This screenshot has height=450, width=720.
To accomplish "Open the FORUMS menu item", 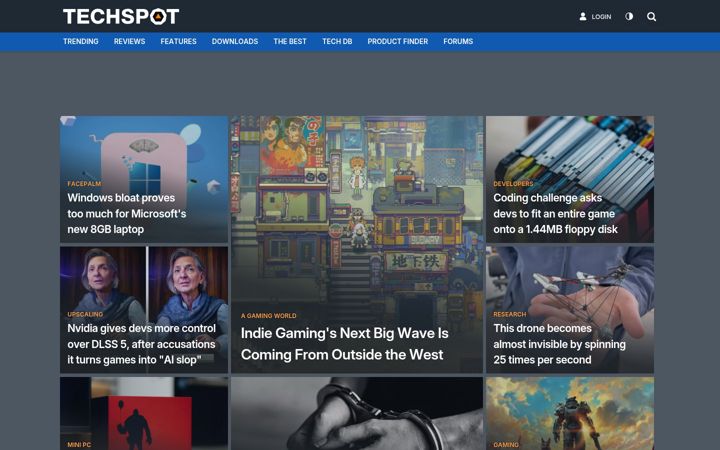I will click(x=458, y=41).
